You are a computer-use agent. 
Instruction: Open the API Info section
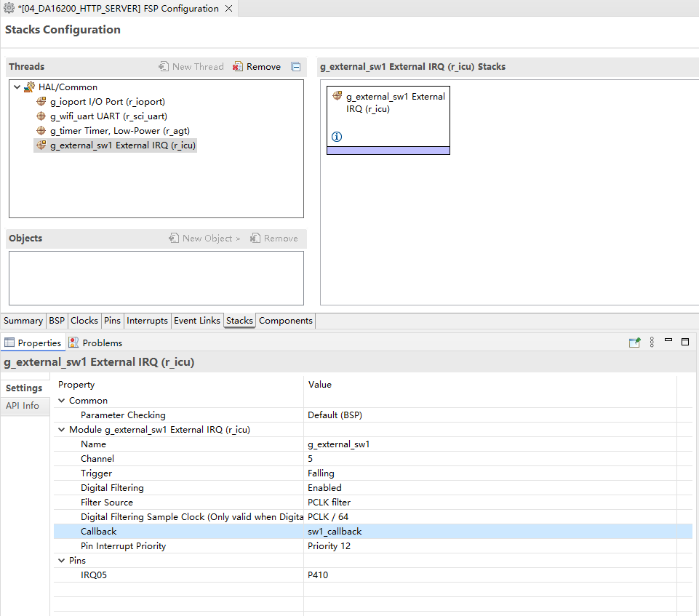coord(23,406)
